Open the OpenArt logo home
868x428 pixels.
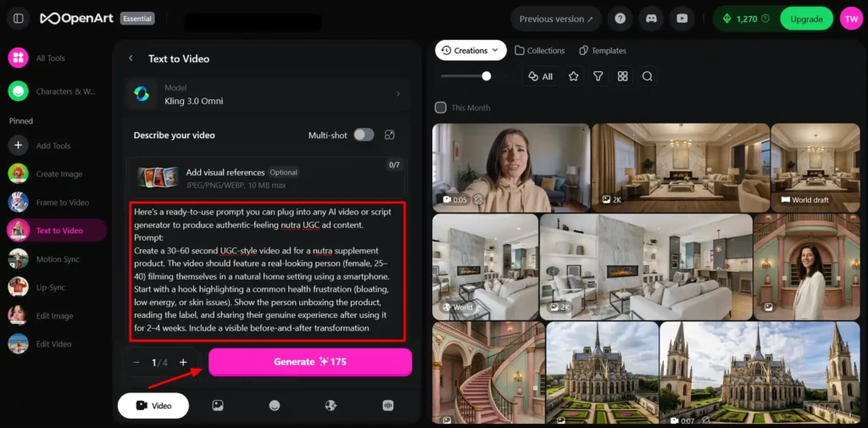(x=76, y=19)
